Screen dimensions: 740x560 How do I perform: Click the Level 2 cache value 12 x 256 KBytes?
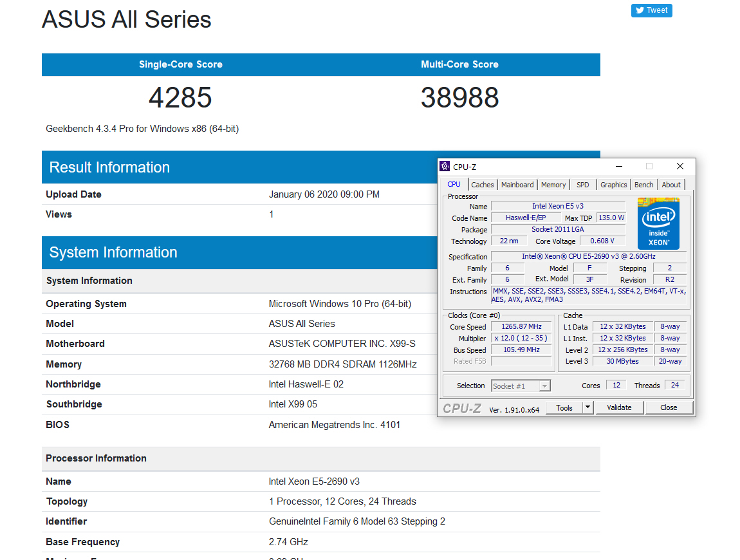[622, 350]
